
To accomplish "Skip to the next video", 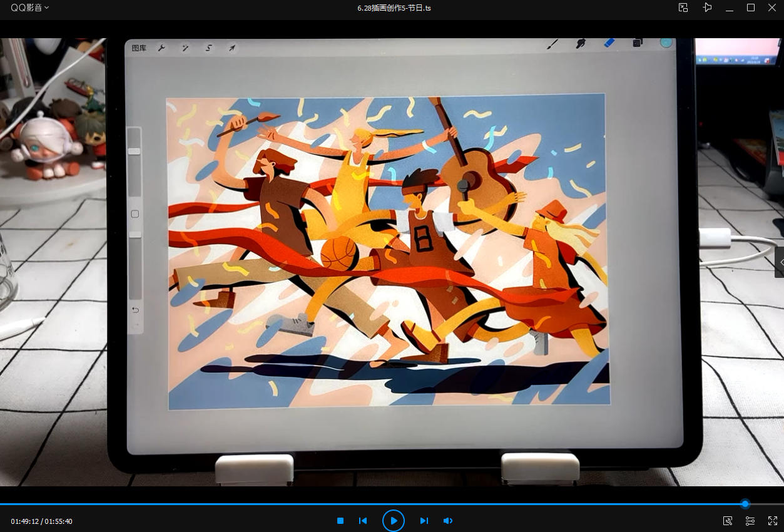I will click(424, 521).
